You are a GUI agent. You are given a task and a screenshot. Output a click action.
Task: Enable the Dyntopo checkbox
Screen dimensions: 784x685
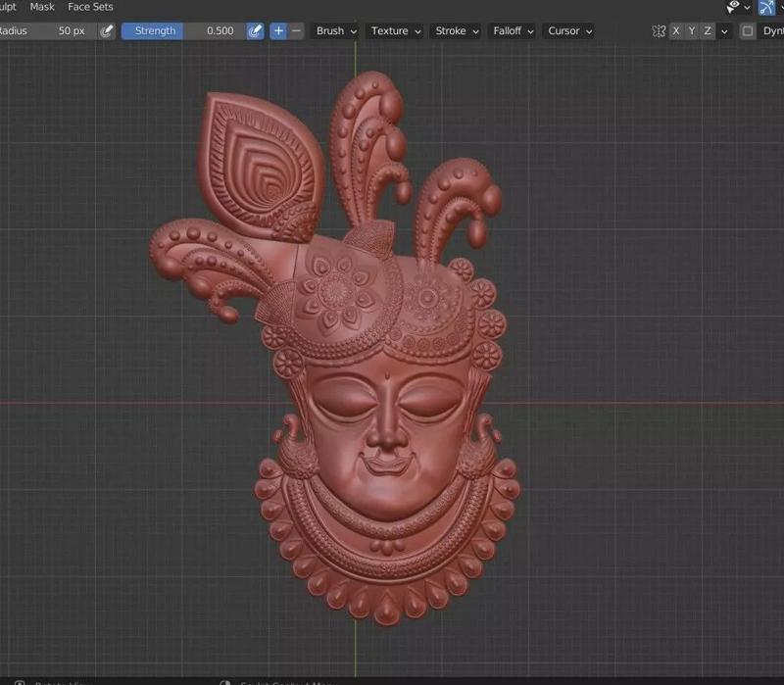coord(748,31)
